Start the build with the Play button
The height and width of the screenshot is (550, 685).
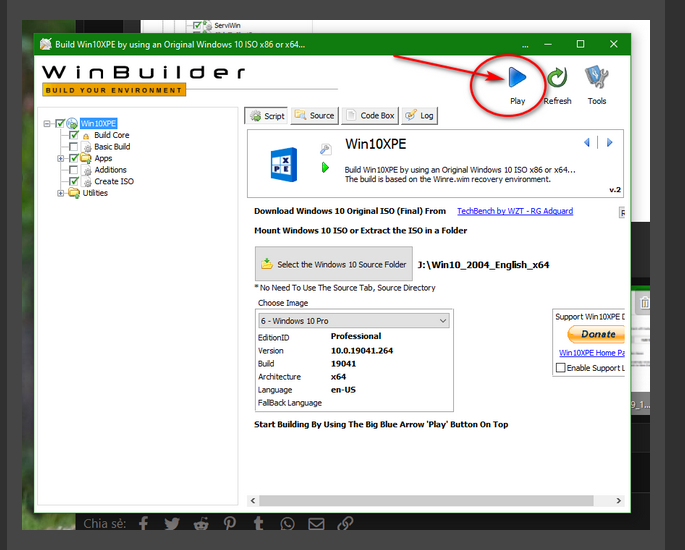(517, 78)
